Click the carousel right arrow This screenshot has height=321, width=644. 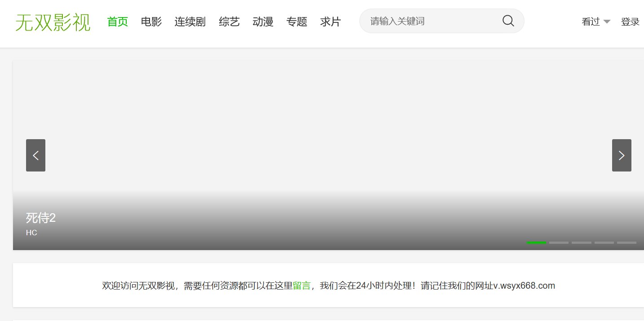[622, 155]
